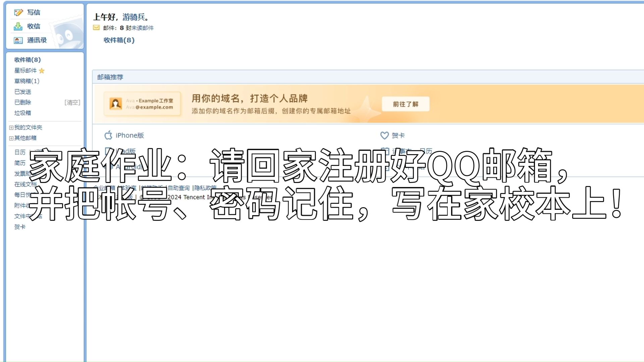Open the 通讯录 contacts icon
The height and width of the screenshot is (362, 644).
coord(18,40)
